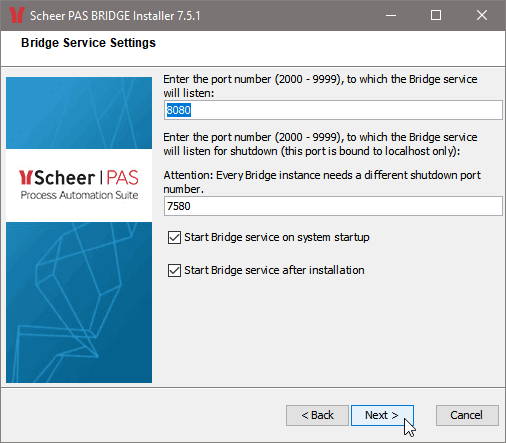
Task: Click the lower blue geometric banner graphic
Action: pyautogui.click(x=79, y=302)
